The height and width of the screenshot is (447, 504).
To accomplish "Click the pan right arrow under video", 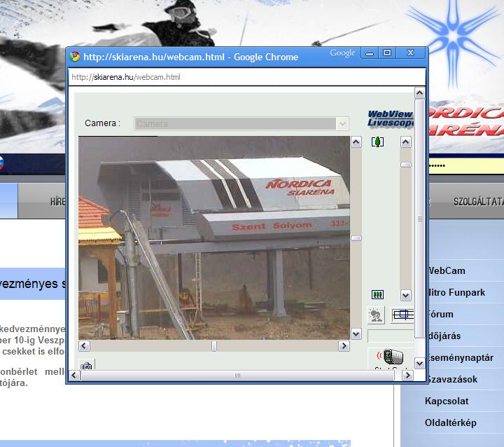I will [344, 346].
